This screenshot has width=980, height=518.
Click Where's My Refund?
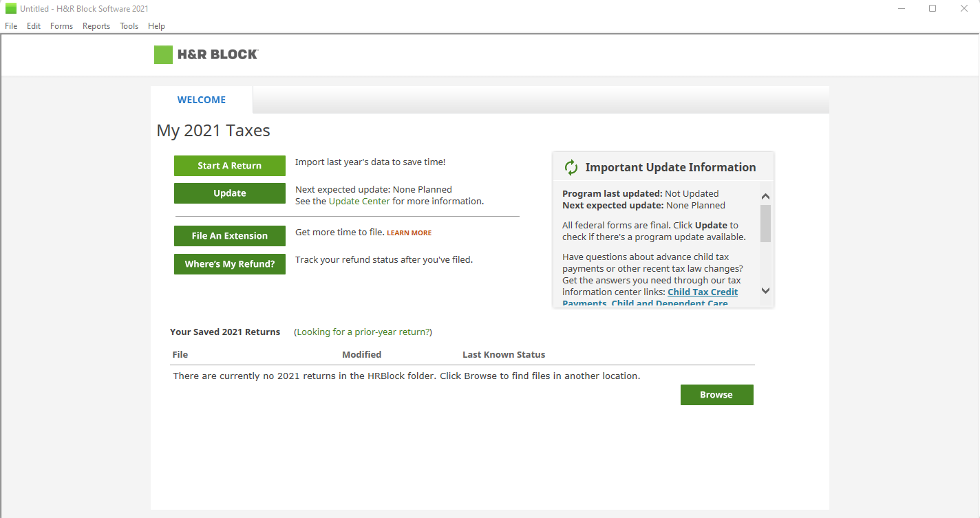click(x=229, y=264)
